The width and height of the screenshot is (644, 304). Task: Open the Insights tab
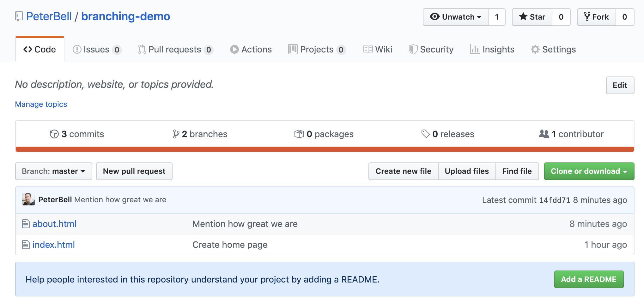(492, 50)
